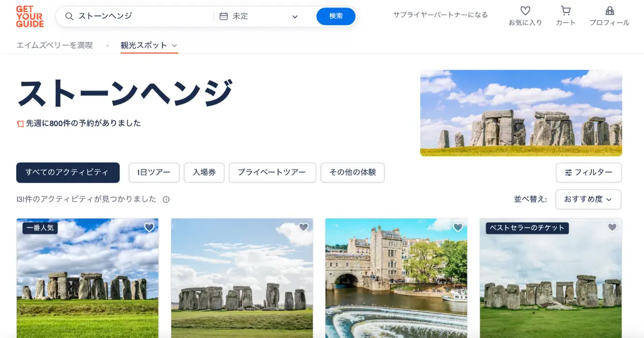Open the ベストセラーのチケット activity thumbnail

click(551, 278)
